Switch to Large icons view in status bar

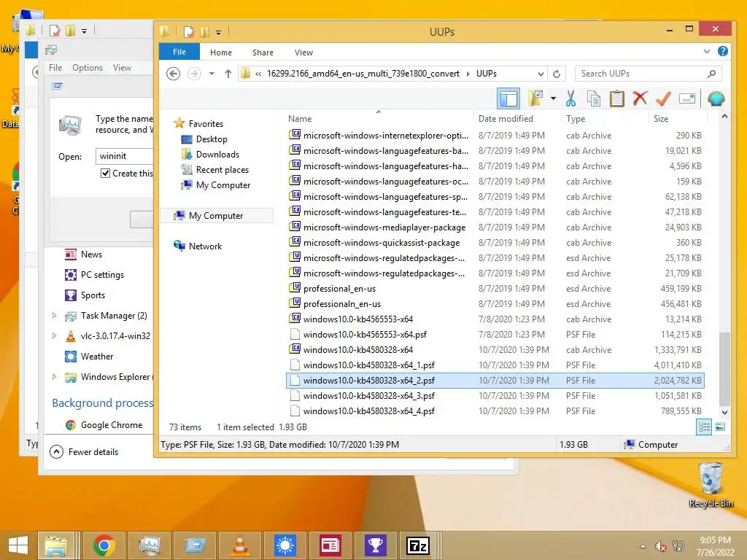[720, 427]
